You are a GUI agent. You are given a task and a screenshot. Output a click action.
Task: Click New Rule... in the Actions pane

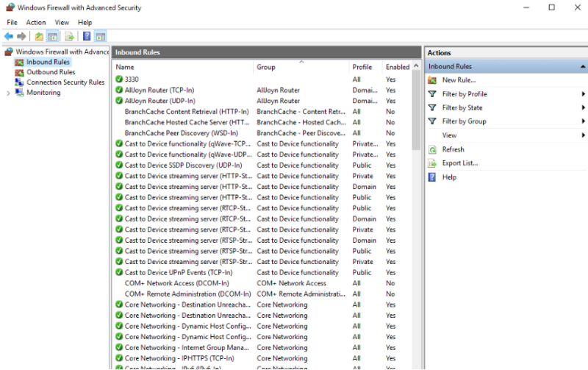click(459, 80)
